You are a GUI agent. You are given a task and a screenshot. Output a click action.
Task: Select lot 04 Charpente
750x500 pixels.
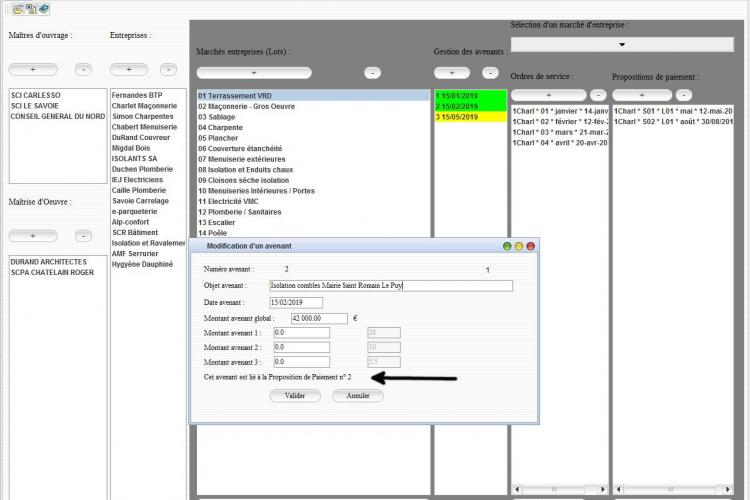314,127
